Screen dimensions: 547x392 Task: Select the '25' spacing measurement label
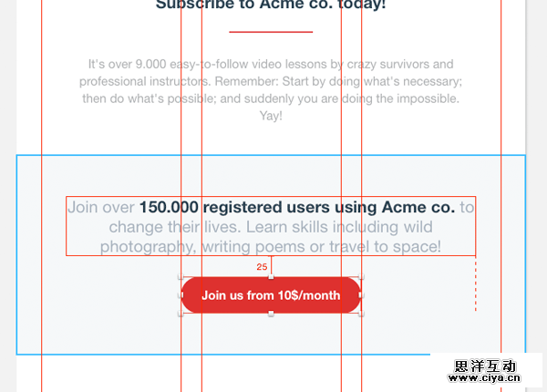(262, 267)
